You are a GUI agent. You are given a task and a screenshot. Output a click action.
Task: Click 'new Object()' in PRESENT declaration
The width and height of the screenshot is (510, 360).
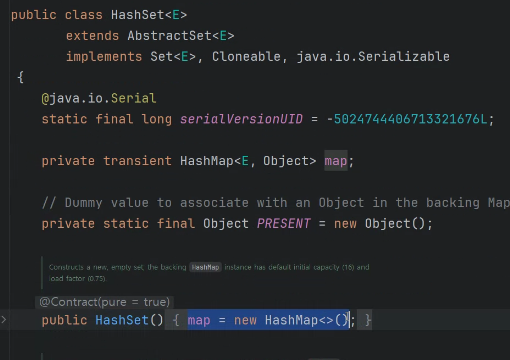point(379,223)
